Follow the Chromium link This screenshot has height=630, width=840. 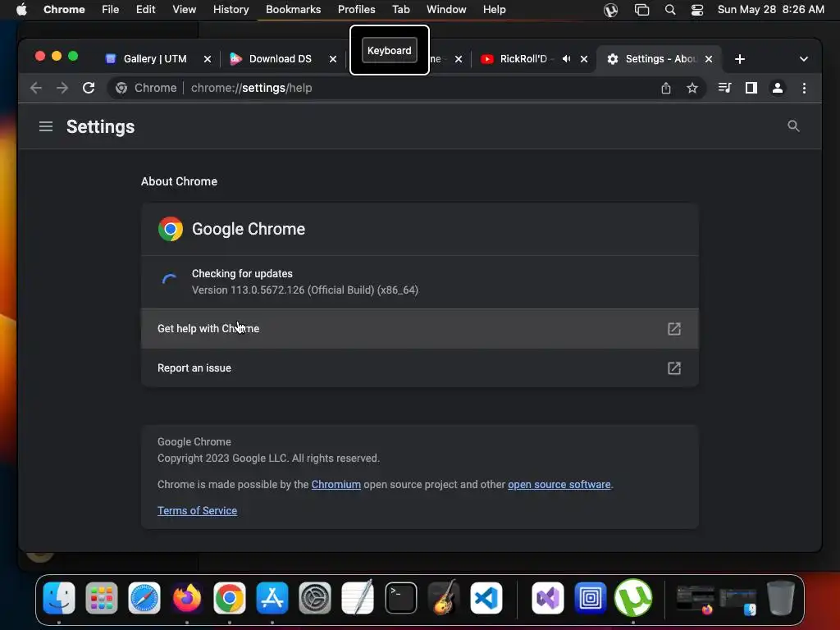click(x=336, y=484)
